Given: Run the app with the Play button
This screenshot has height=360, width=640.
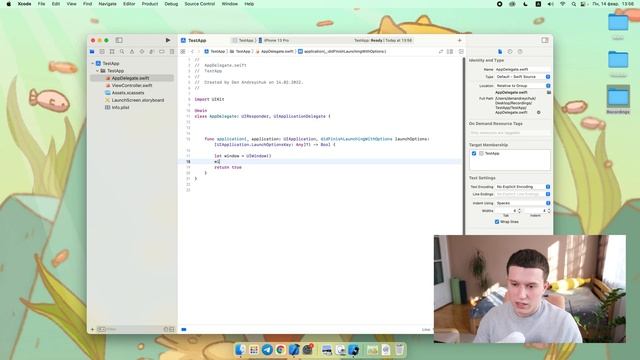Looking at the screenshot, I should [168, 40].
